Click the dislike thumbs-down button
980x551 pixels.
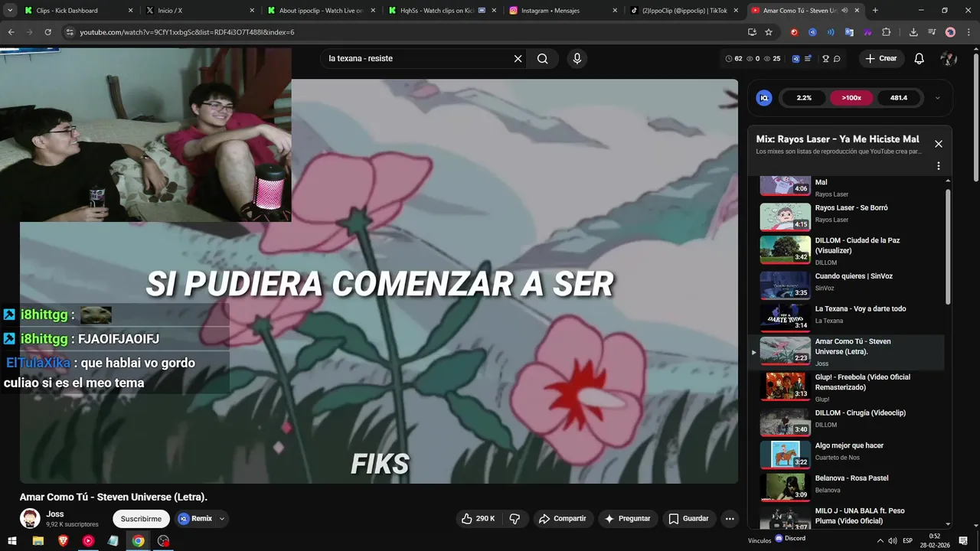point(514,519)
